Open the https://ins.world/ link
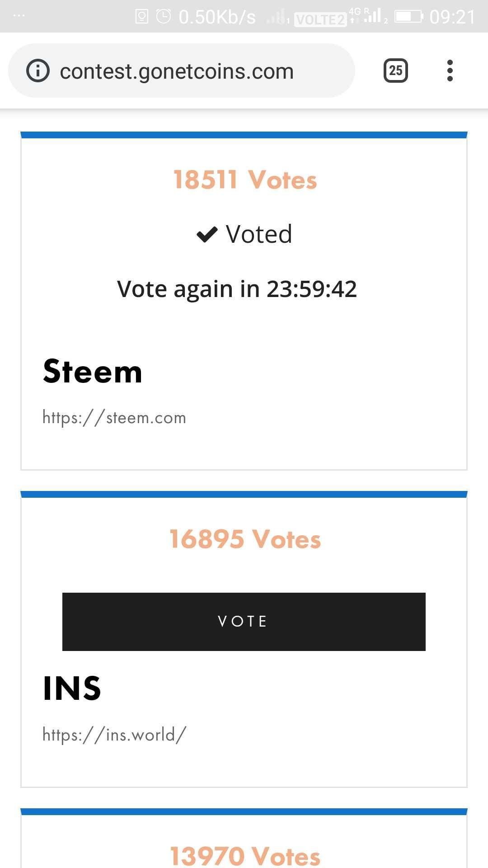This screenshot has width=488, height=868. point(114,735)
